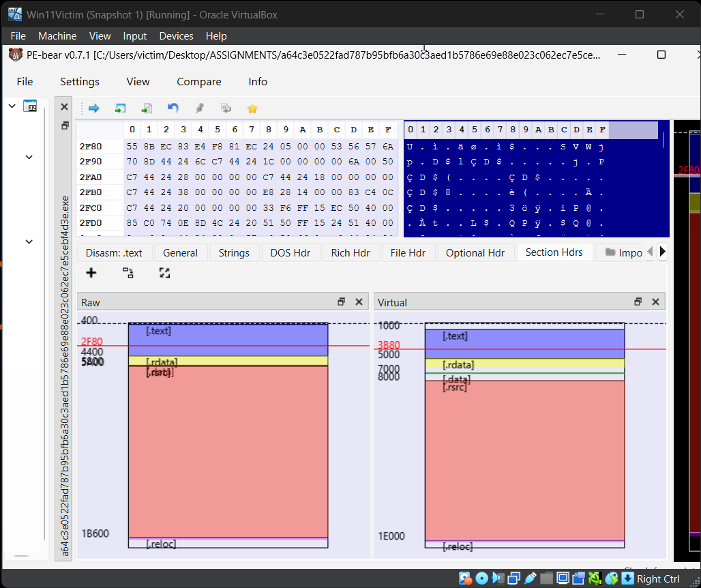Click the blue right arrow toolbar icon
The image size is (701, 588).
click(x=94, y=108)
